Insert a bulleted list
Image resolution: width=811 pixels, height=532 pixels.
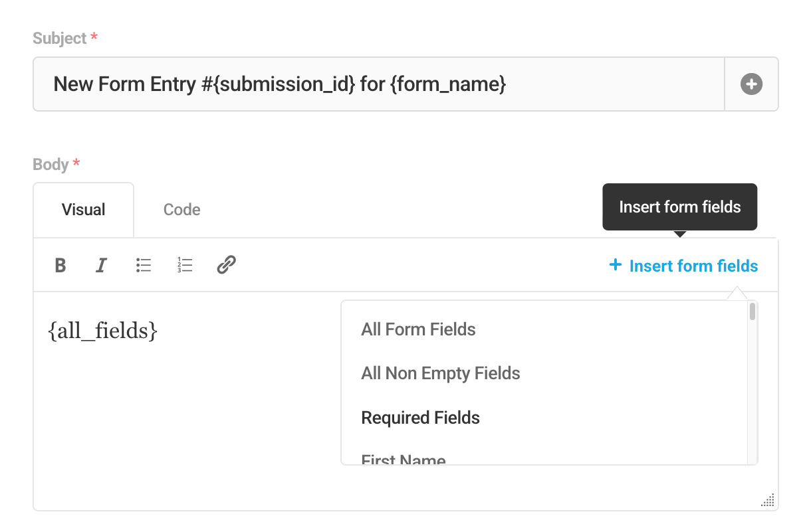144,265
